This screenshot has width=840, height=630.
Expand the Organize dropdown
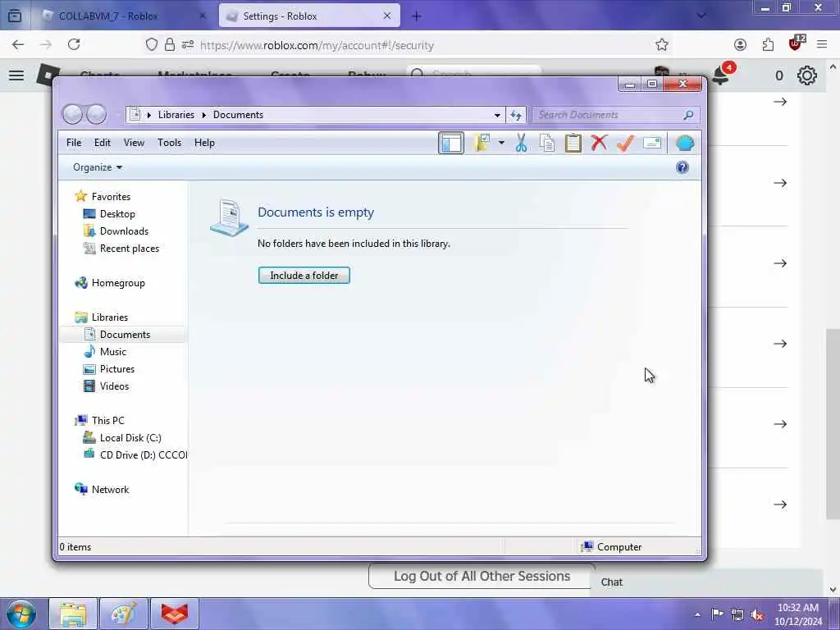[x=98, y=167]
